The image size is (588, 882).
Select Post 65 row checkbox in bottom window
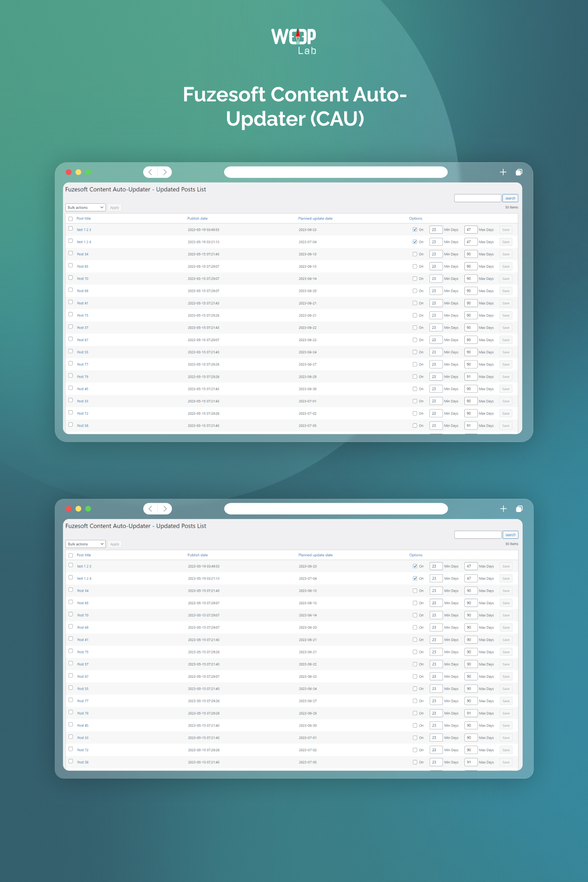[70, 602]
